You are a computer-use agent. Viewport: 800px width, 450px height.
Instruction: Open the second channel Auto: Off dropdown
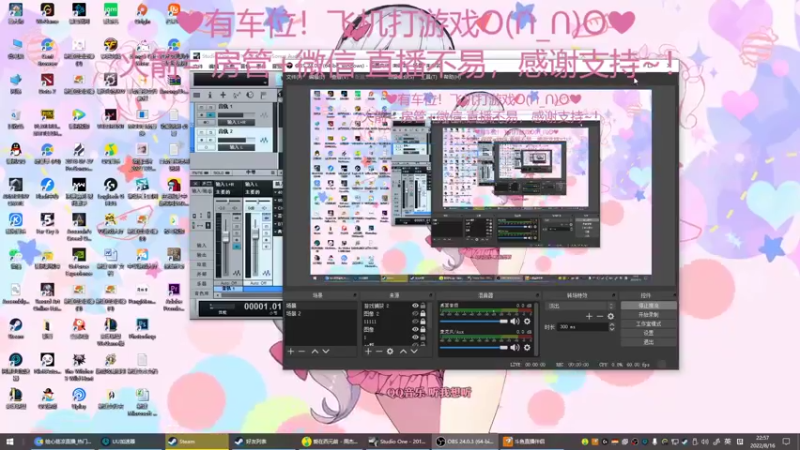point(258,282)
